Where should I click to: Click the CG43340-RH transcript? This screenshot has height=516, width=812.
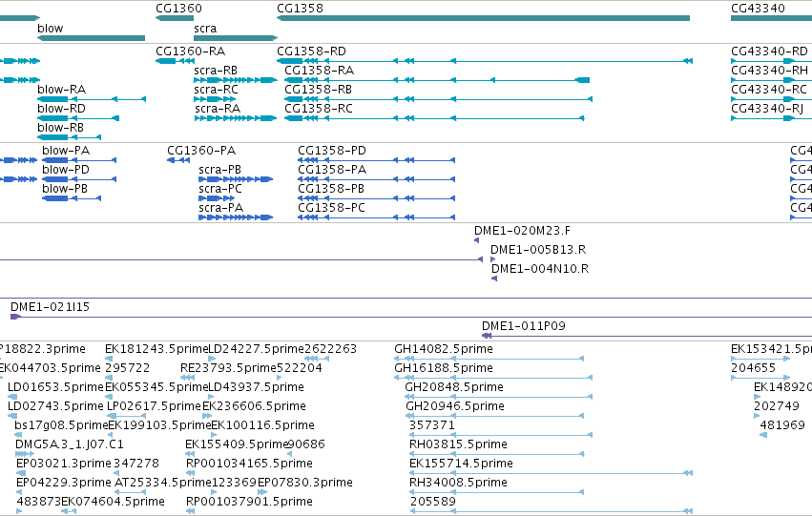(x=771, y=80)
